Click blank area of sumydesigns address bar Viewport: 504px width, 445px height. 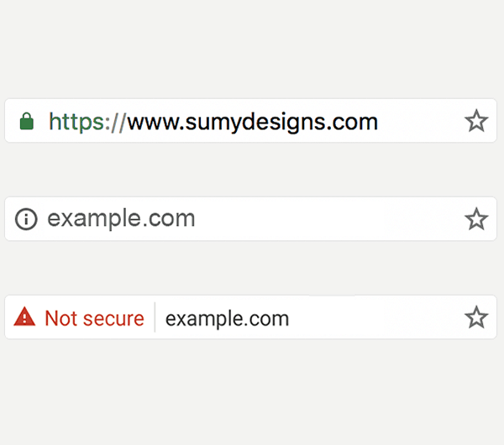point(421,121)
